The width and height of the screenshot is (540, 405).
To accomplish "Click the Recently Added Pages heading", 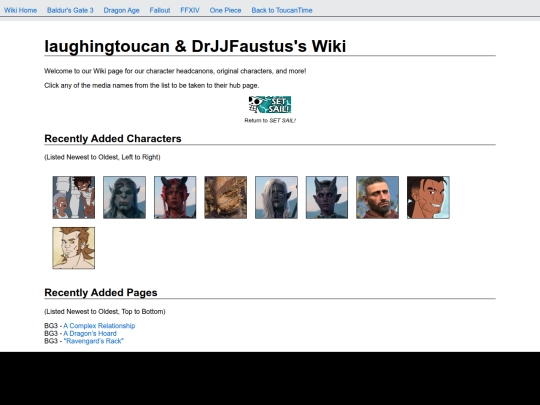I will pyautogui.click(x=101, y=292).
